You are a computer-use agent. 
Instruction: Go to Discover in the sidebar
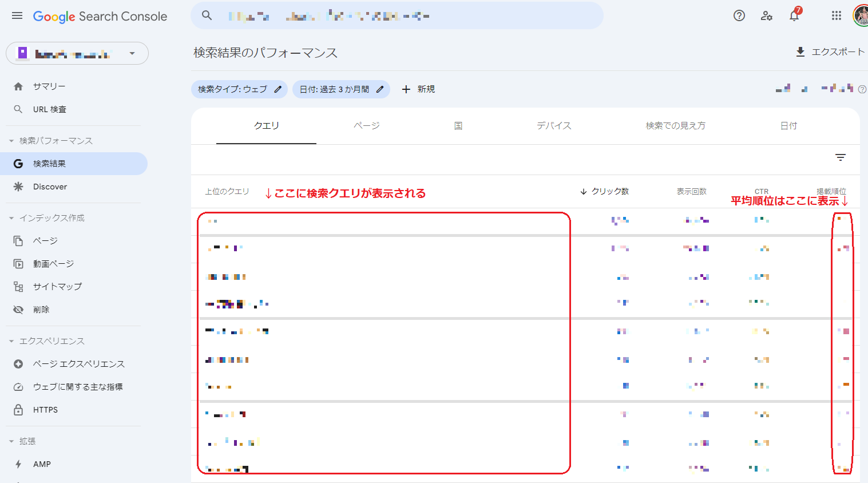[x=50, y=187]
